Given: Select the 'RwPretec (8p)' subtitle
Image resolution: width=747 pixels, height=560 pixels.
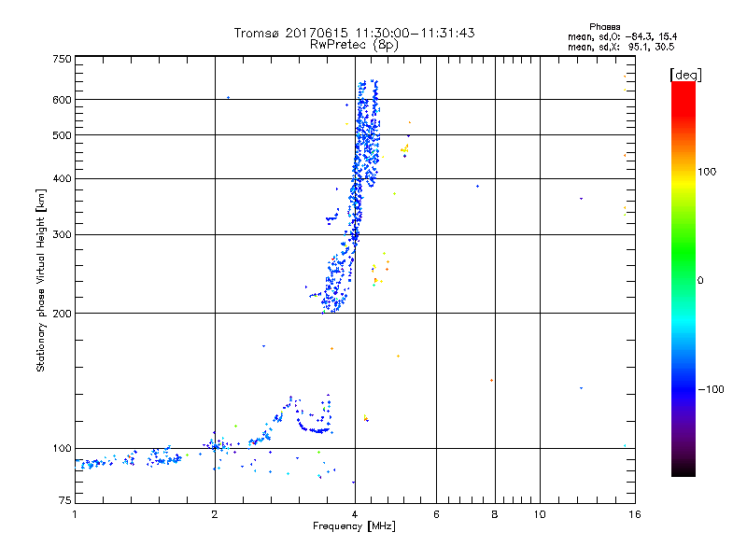Looking at the screenshot, I should (x=354, y=45).
